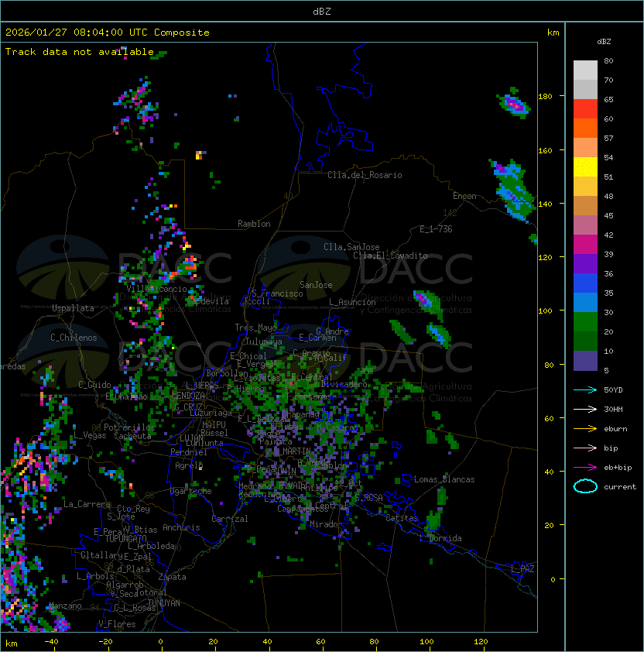The image size is (644, 652).
Task: Click the 'Encon' map label
Action: coord(464,196)
